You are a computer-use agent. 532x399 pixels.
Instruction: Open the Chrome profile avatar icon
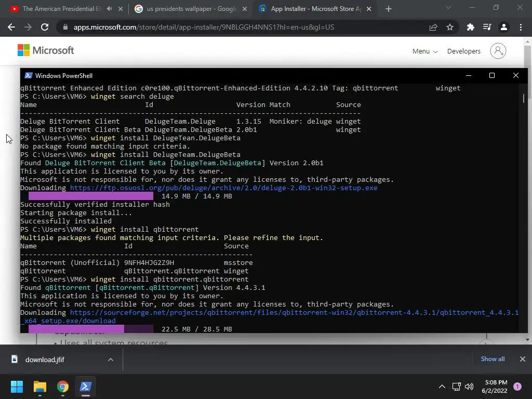point(504,27)
